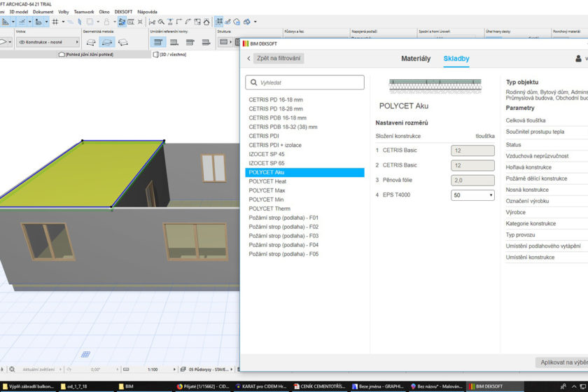Select Požární strop (podlaha) - F01

[x=283, y=218]
